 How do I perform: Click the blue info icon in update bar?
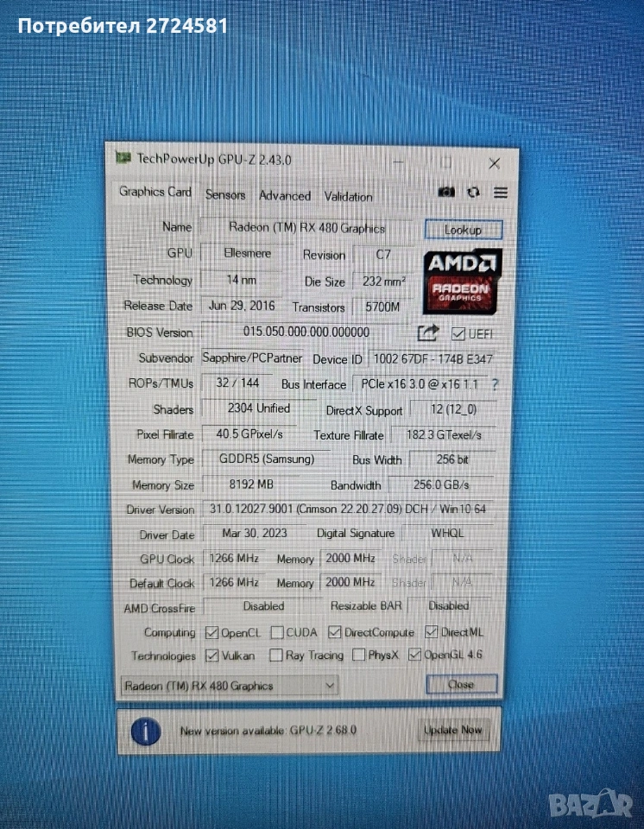click(x=146, y=731)
